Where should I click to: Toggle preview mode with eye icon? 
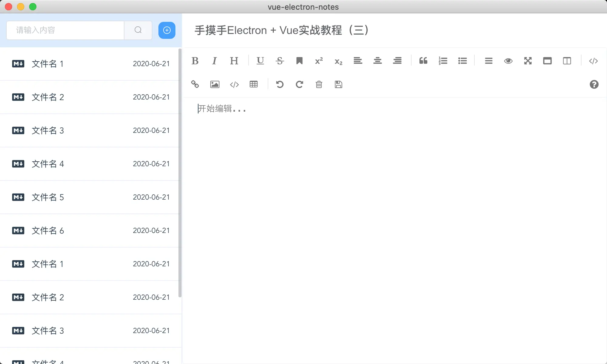point(508,61)
